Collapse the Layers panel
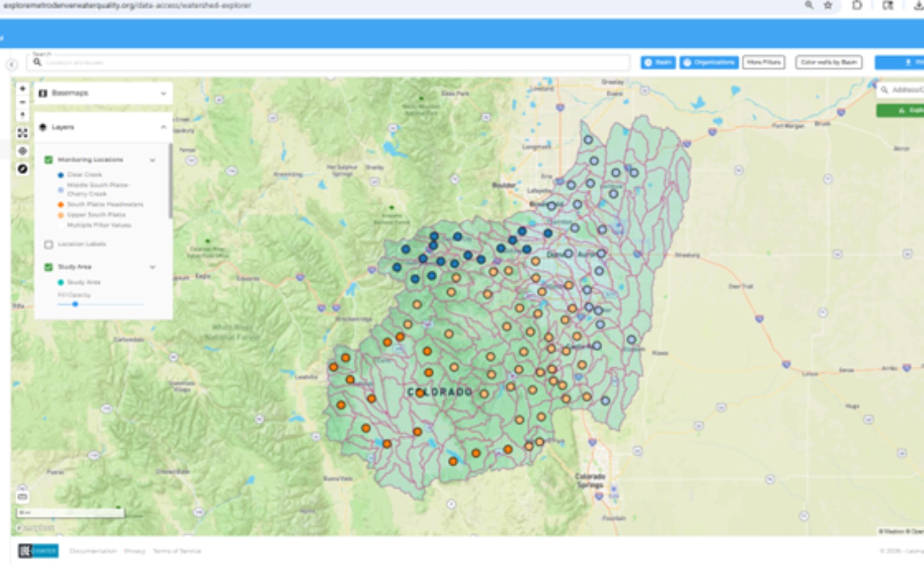The width and height of the screenshot is (924, 565). click(163, 127)
